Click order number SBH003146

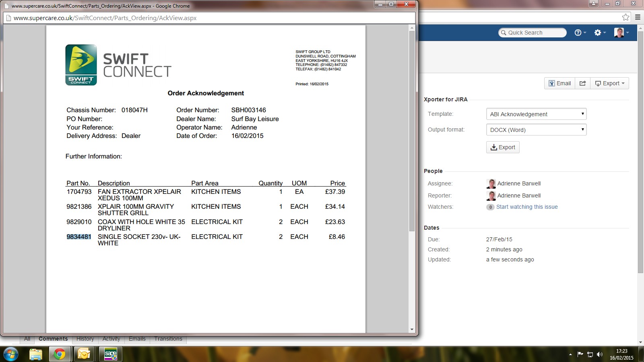tap(248, 110)
